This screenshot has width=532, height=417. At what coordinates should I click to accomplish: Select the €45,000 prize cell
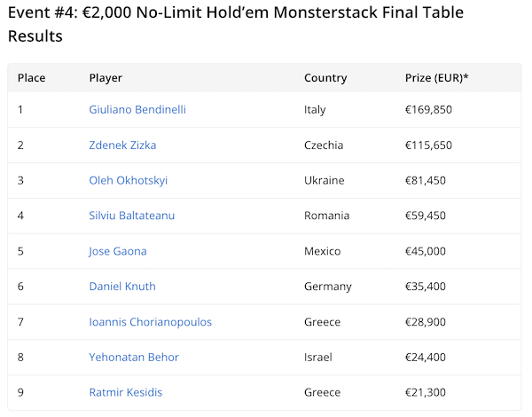pos(425,251)
